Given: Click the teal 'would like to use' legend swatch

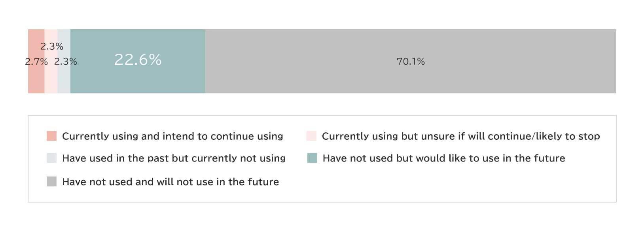Looking at the screenshot, I should 312,158.
